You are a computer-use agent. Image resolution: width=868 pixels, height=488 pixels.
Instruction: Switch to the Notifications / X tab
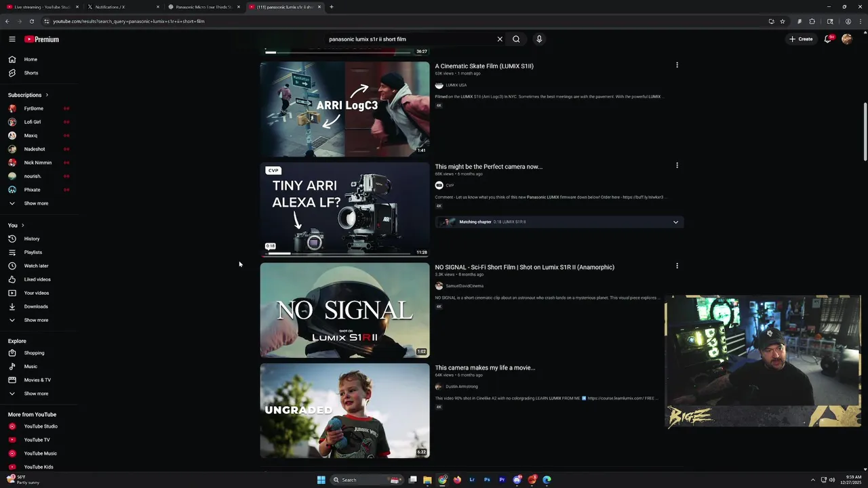[x=123, y=7]
